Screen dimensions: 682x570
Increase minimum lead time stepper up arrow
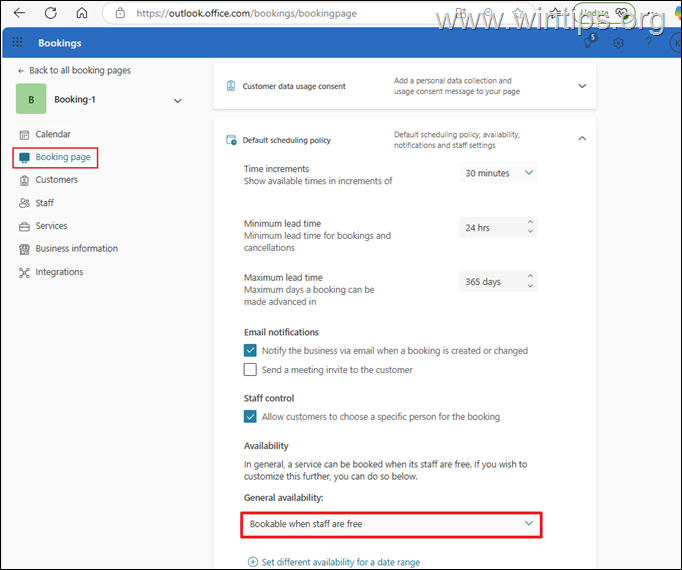(530, 222)
